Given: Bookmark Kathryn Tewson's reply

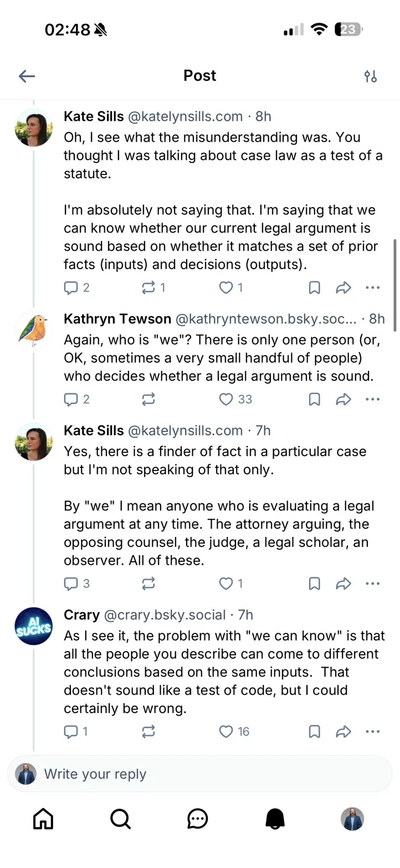Looking at the screenshot, I should pos(314,399).
